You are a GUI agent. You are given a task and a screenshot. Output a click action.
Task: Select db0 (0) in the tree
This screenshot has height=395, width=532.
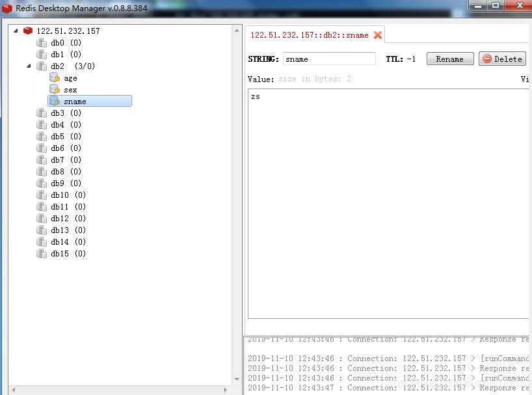(66, 43)
